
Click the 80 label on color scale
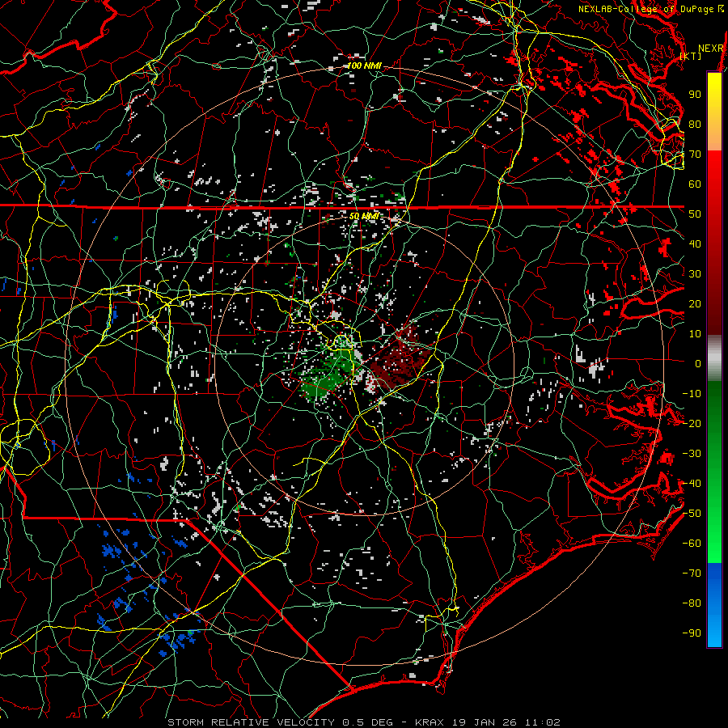pos(695,125)
